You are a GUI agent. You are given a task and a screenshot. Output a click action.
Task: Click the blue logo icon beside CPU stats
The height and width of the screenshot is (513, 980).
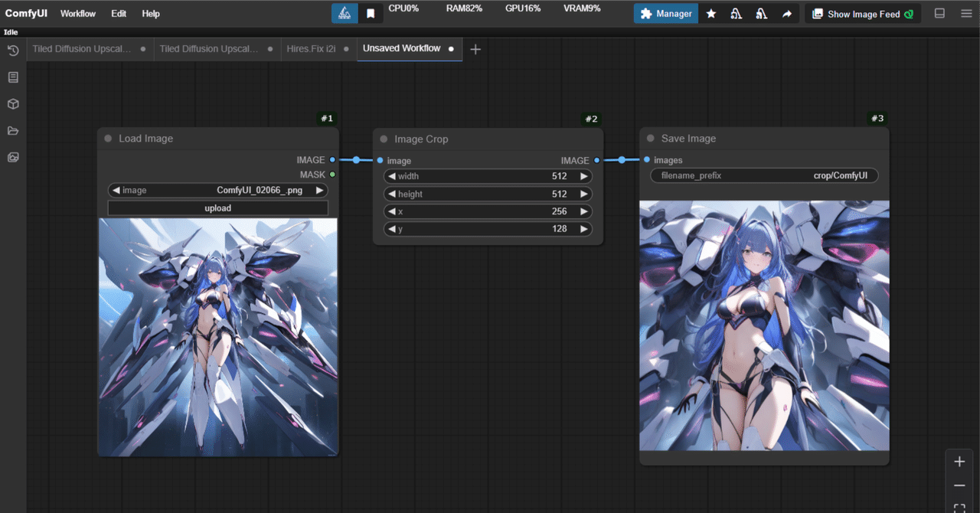(345, 13)
